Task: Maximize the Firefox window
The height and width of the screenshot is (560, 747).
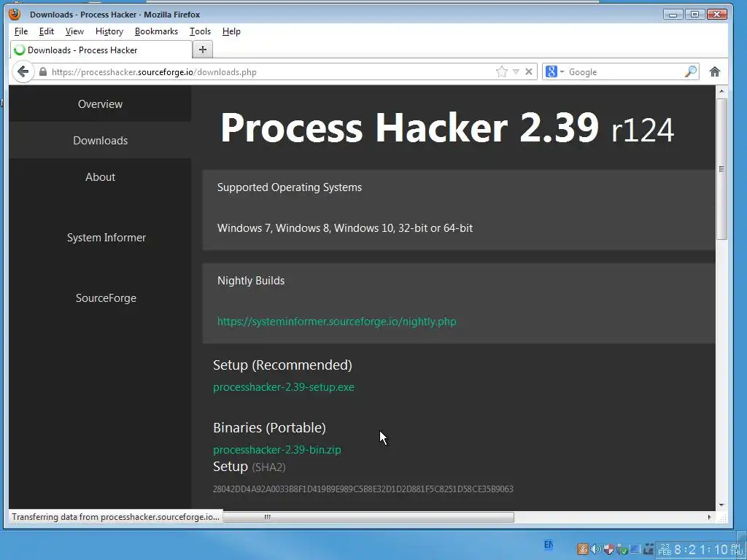Action: [694, 15]
